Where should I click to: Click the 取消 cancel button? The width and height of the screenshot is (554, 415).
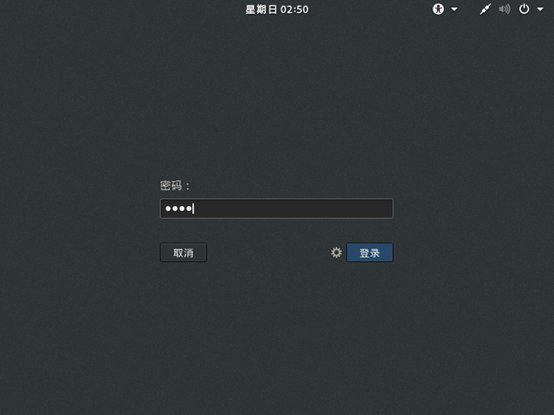183,253
